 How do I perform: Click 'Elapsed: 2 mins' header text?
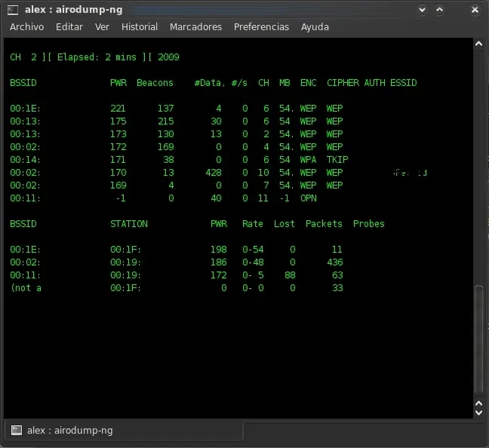pyautogui.click(x=97, y=57)
